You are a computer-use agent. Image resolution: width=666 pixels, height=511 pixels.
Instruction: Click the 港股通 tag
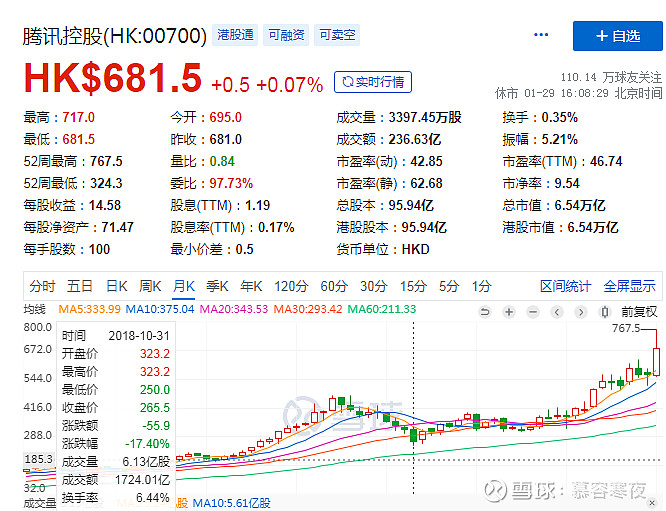coord(235,35)
